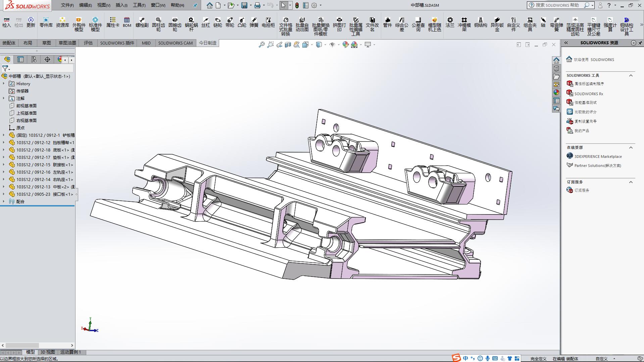Open the 编辑(E) menu
The height and width of the screenshot is (362, 644).
pyautogui.click(x=86, y=5)
